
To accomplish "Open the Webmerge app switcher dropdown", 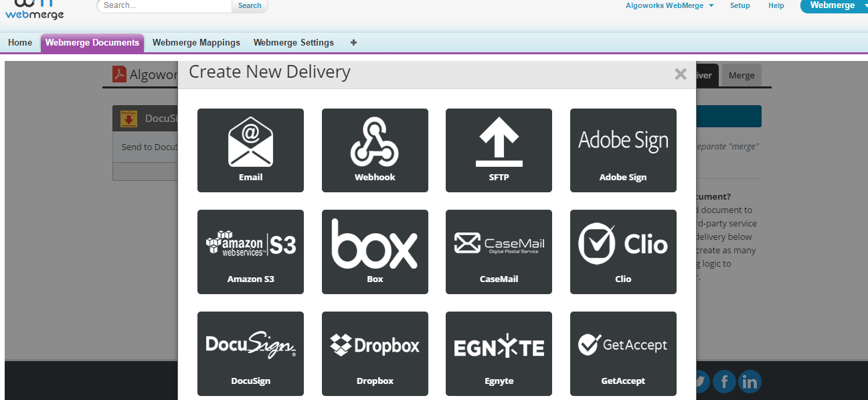I will tap(834, 5).
